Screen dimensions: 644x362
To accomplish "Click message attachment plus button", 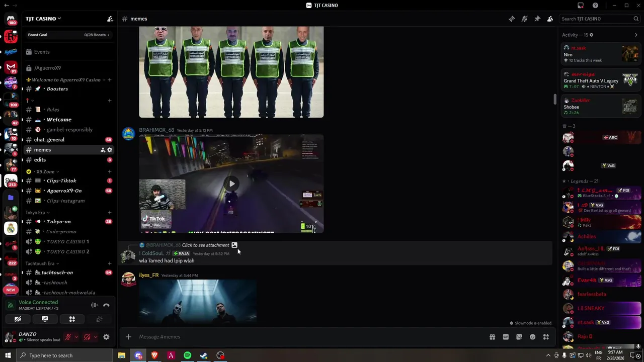I will pos(128,337).
